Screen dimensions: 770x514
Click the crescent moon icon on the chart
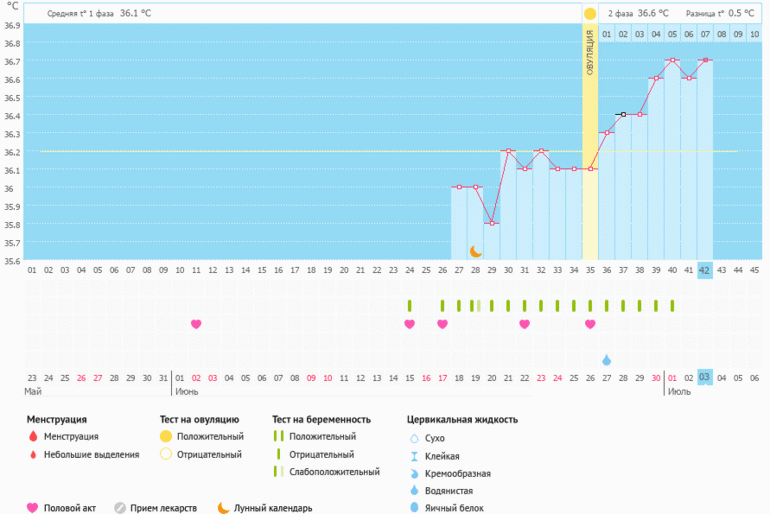tap(476, 251)
